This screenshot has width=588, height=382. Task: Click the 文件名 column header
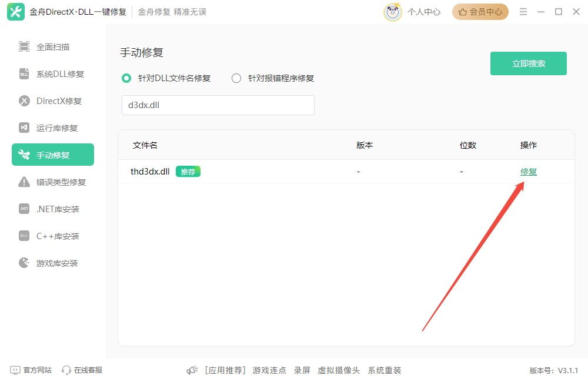145,145
